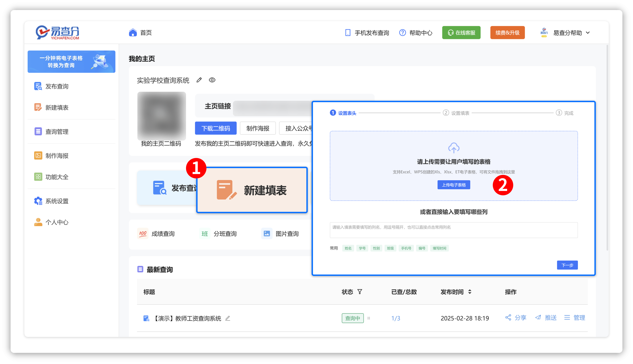Screen dimensions: 633x364
Task: Open 首页 home icon
Action: (133, 33)
